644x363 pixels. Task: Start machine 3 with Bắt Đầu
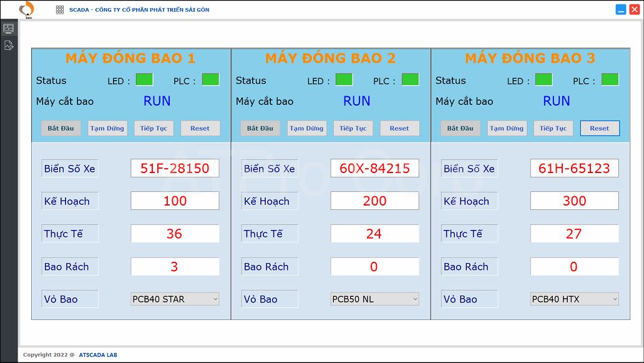[460, 128]
